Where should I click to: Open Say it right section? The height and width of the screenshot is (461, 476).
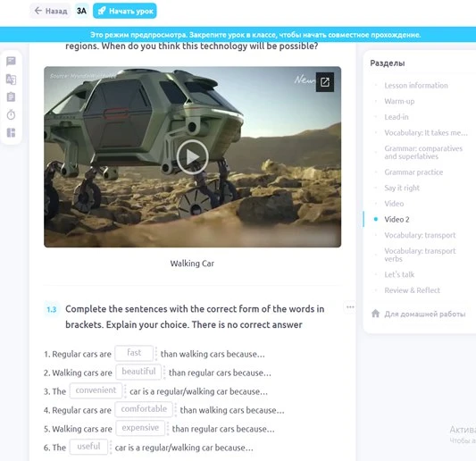pos(402,189)
